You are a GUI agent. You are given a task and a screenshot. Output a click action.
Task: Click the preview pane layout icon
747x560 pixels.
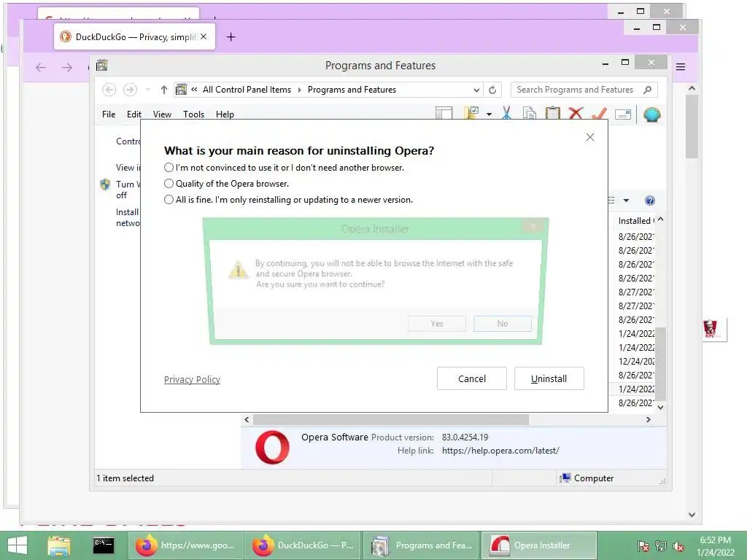(444, 113)
